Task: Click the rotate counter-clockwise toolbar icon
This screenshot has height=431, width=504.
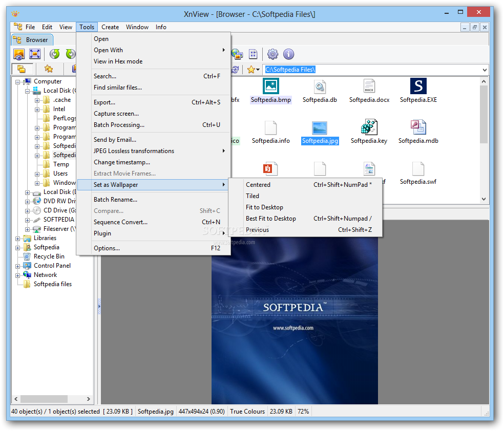Action: (55, 54)
